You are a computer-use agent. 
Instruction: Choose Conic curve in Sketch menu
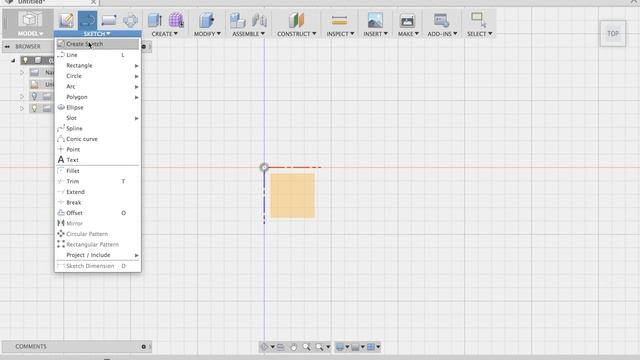click(x=98, y=139)
